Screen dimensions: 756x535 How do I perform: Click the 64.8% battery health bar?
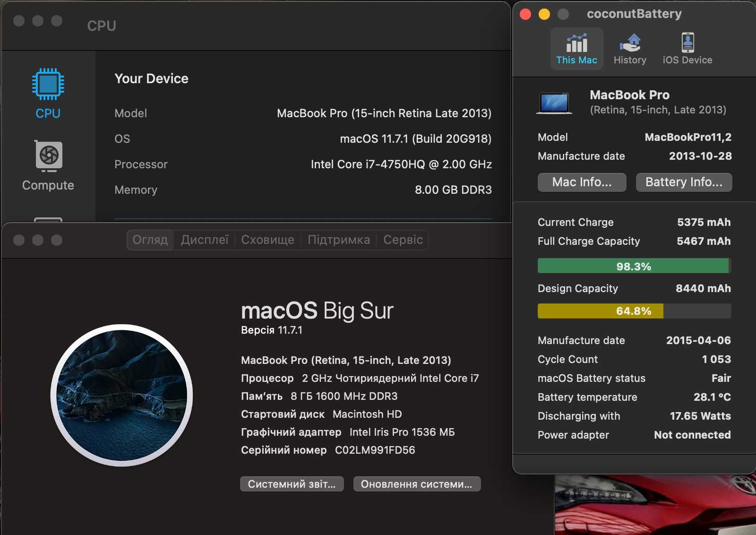(634, 311)
